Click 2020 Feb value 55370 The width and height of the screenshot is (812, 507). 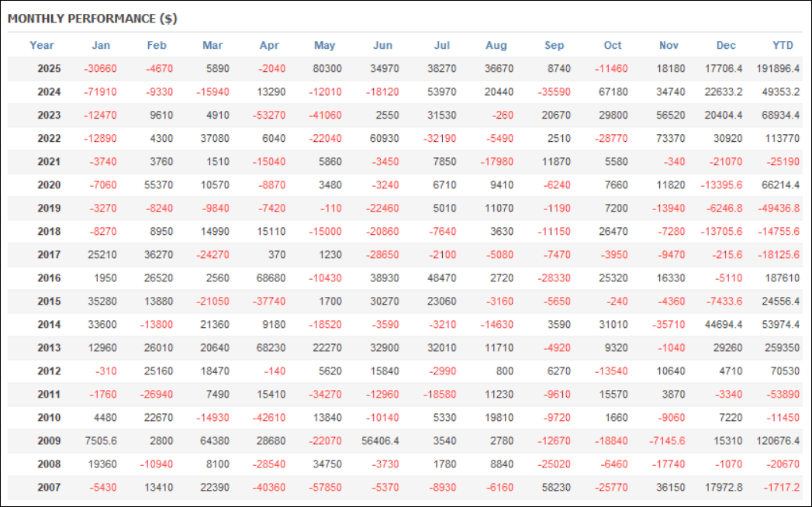tap(158, 185)
